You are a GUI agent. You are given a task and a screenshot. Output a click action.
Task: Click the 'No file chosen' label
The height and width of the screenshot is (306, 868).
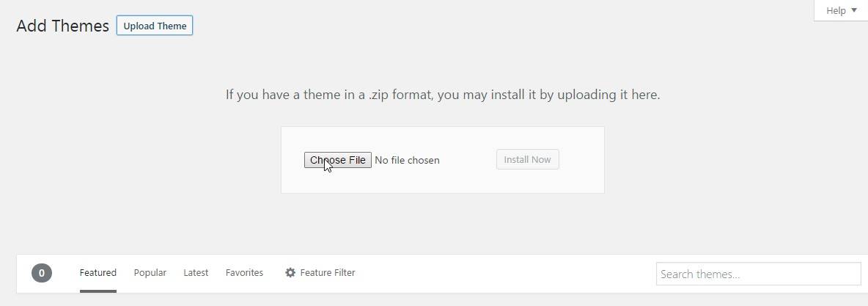[x=407, y=160]
